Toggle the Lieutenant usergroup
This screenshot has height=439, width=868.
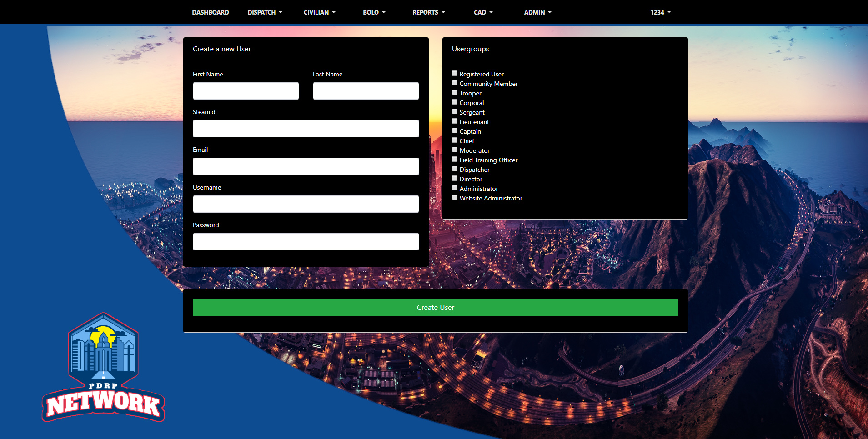point(454,121)
